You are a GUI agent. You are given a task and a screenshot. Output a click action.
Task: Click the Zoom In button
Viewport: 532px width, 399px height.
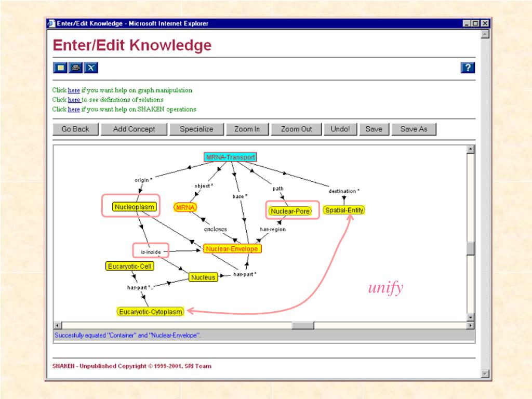(x=247, y=129)
